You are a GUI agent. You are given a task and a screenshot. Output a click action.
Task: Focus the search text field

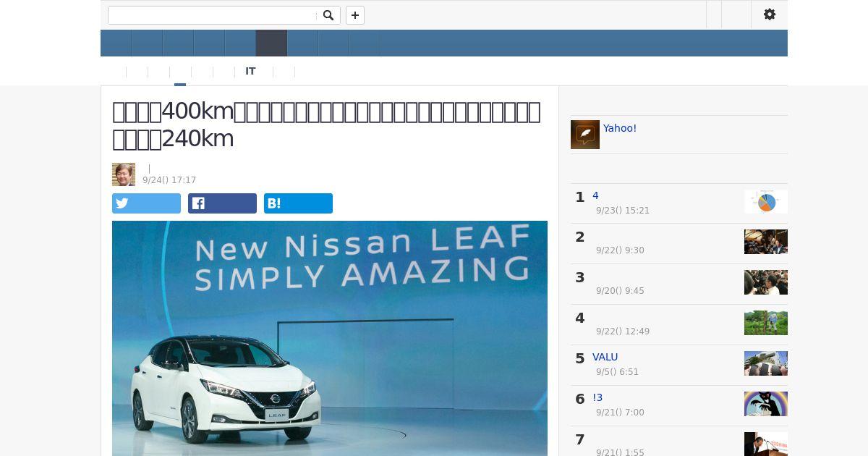point(213,15)
